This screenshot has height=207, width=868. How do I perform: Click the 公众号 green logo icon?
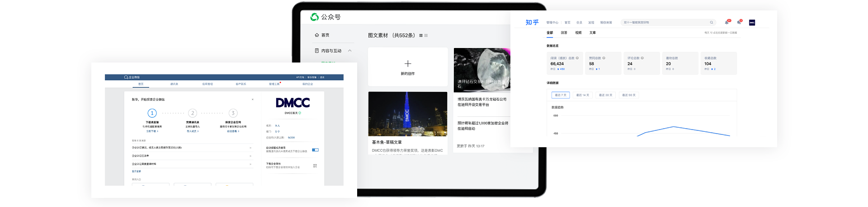point(315,17)
